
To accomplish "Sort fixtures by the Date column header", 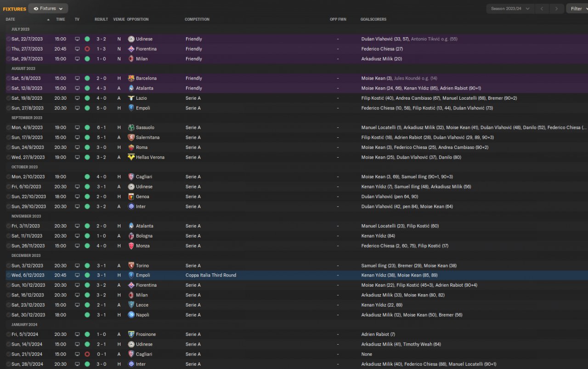I will [x=11, y=19].
